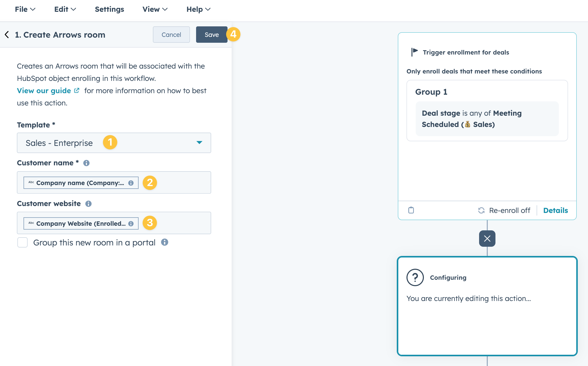Expand the Edit menu
588x366 pixels.
pyautogui.click(x=65, y=9)
